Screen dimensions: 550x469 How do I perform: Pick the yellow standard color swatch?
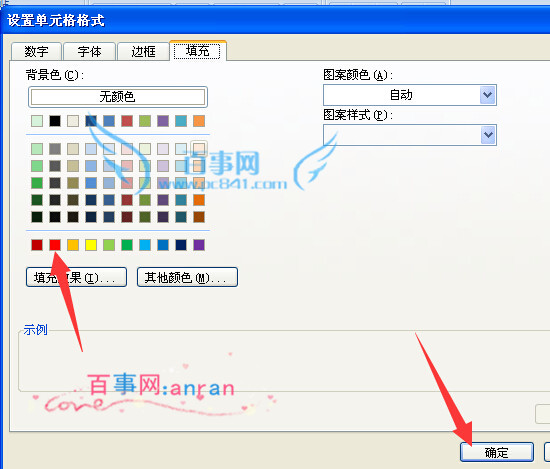(91, 244)
